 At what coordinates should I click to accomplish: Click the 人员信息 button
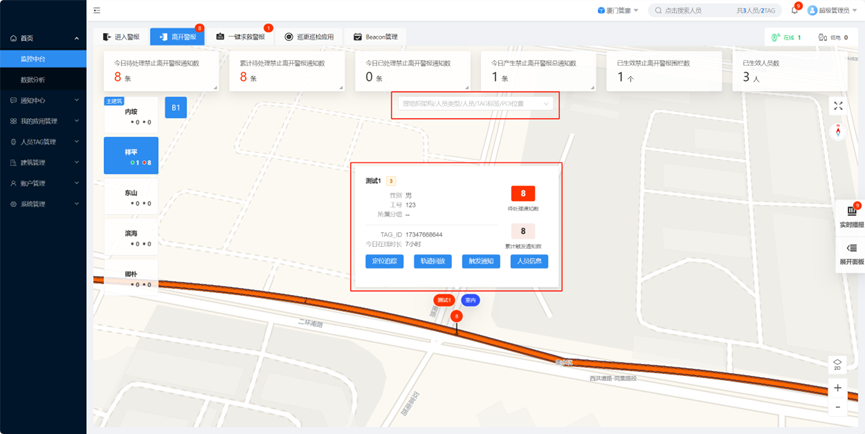coord(529,261)
